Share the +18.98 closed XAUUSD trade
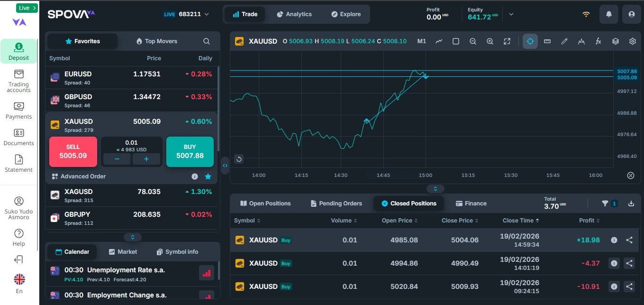This screenshot has width=644, height=305. pyautogui.click(x=629, y=240)
